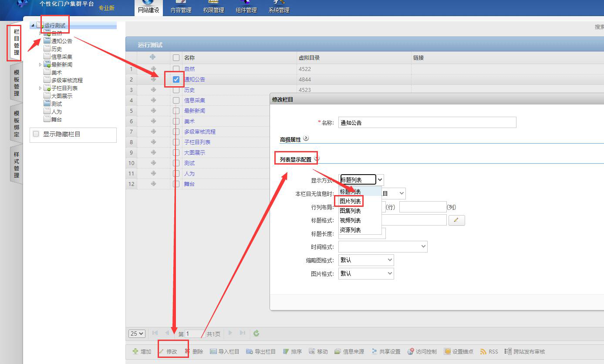This screenshot has width=604, height=364.
Task: Toggle the 显示隐藏栏目 checkbox
Action: (36, 134)
